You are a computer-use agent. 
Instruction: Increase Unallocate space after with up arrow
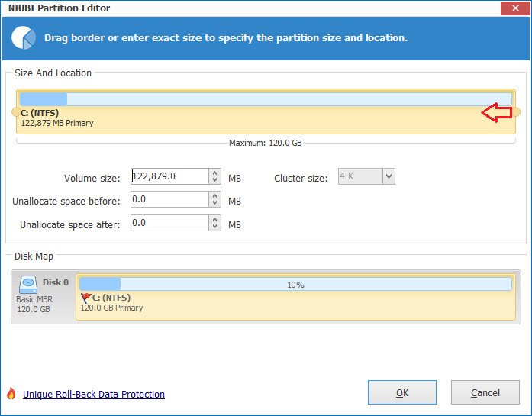coord(214,220)
